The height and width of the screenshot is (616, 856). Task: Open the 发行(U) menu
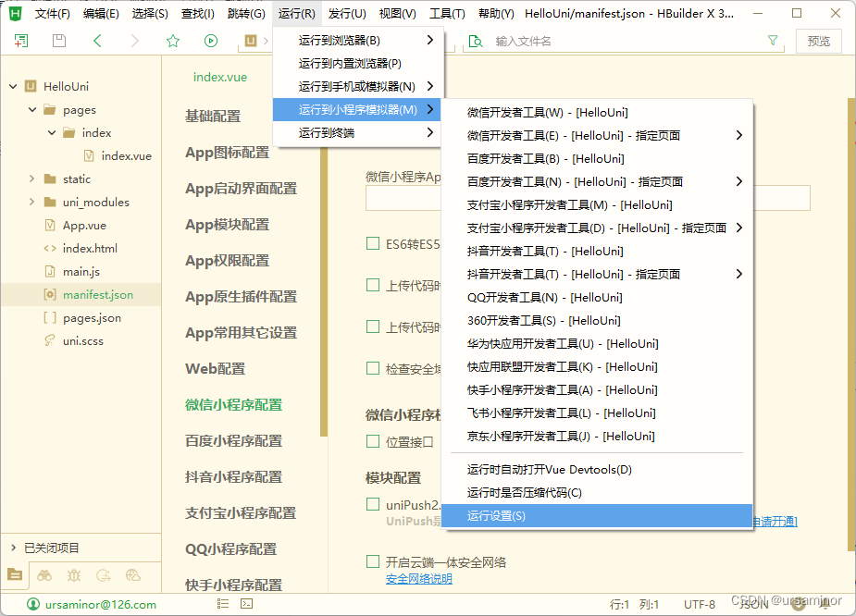click(347, 14)
